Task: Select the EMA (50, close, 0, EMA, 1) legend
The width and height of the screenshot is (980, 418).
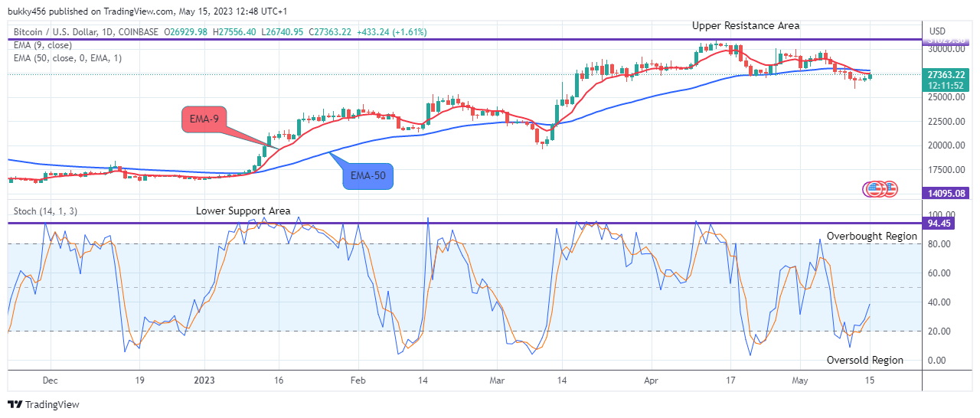Action: (66, 58)
